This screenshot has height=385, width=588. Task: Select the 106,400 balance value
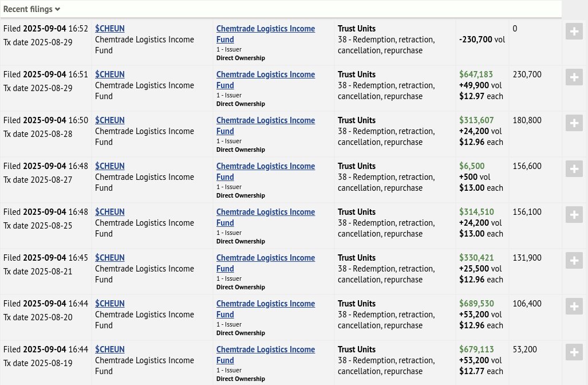click(527, 303)
